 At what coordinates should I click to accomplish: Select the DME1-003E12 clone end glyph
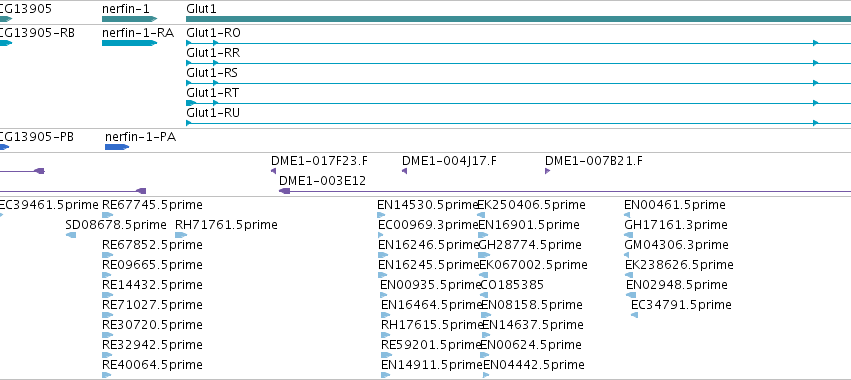pyautogui.click(x=284, y=191)
